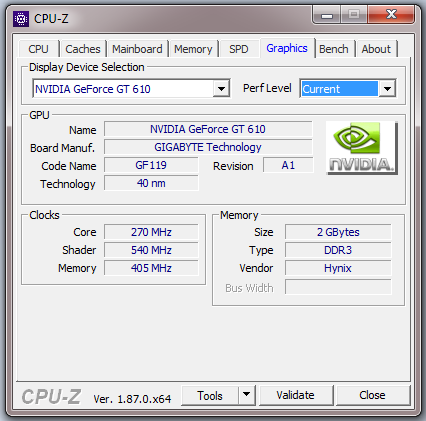The width and height of the screenshot is (426, 421).
Task: Click the CPU-Z app icon in title bar
Action: click(21, 19)
